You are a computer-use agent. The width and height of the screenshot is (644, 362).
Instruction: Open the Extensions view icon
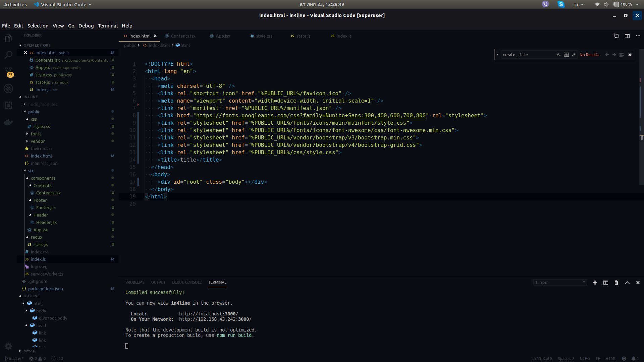[8, 105]
